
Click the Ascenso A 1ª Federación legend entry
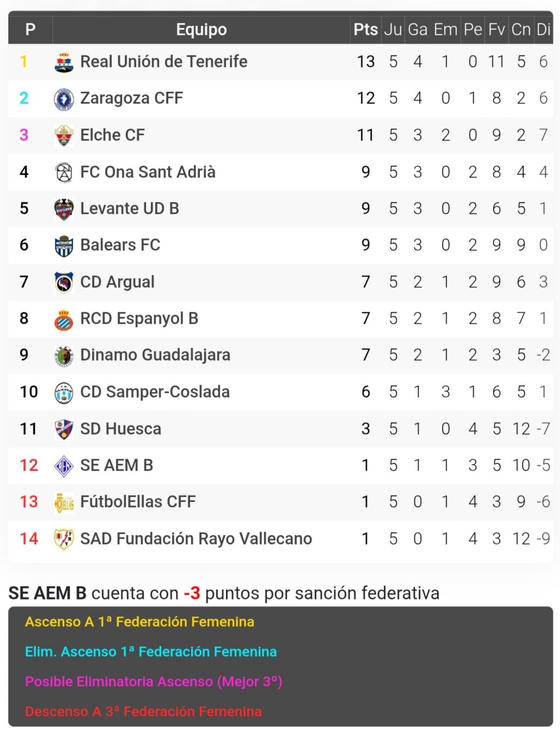pos(139,622)
